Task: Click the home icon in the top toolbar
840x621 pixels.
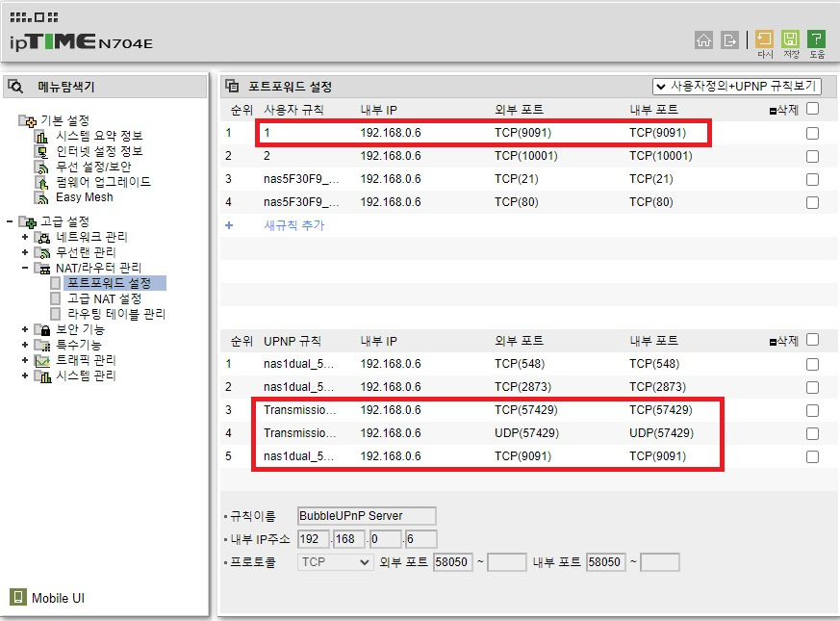Action: [x=704, y=40]
